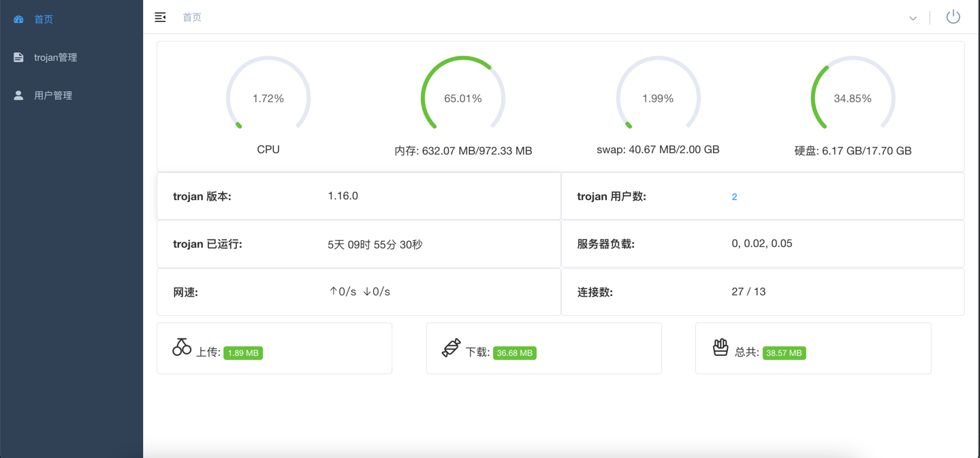
Task: Open the trojan user count link 2
Action: [x=734, y=197]
